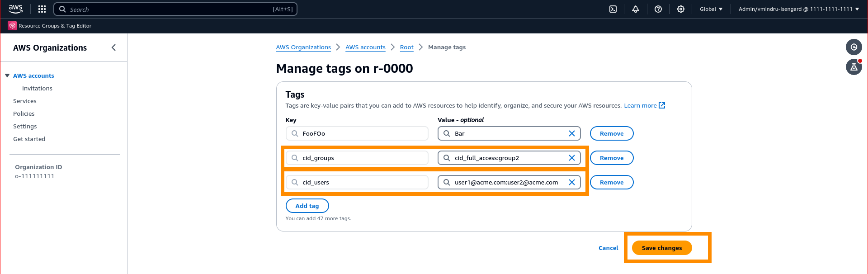Edit the cid_full_access:group2 value field

[509, 158]
